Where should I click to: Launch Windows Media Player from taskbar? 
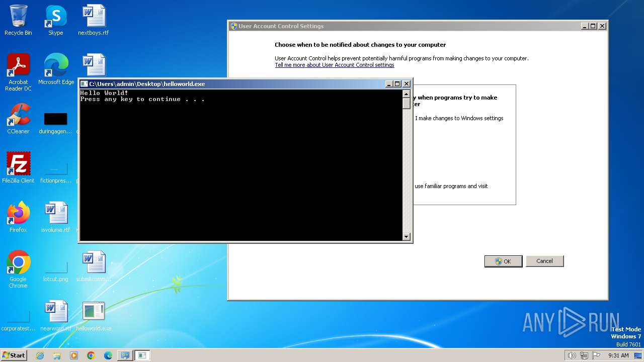coord(74,355)
